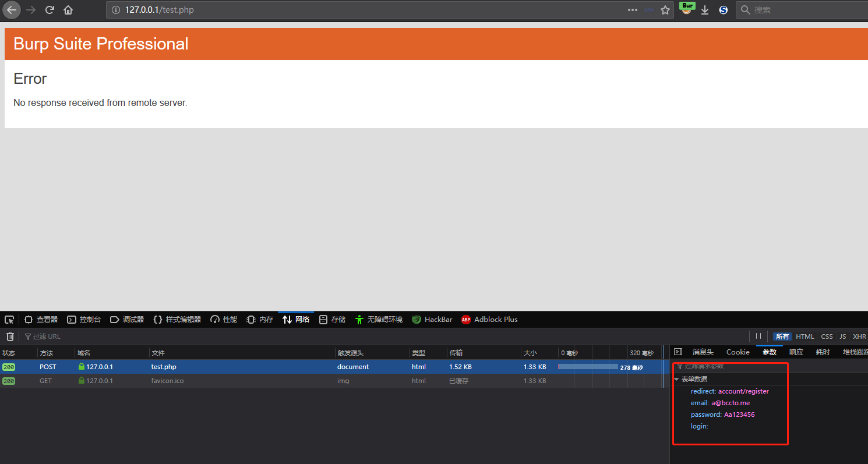
Task: Switch to the 控制台 console tab
Action: click(x=84, y=320)
